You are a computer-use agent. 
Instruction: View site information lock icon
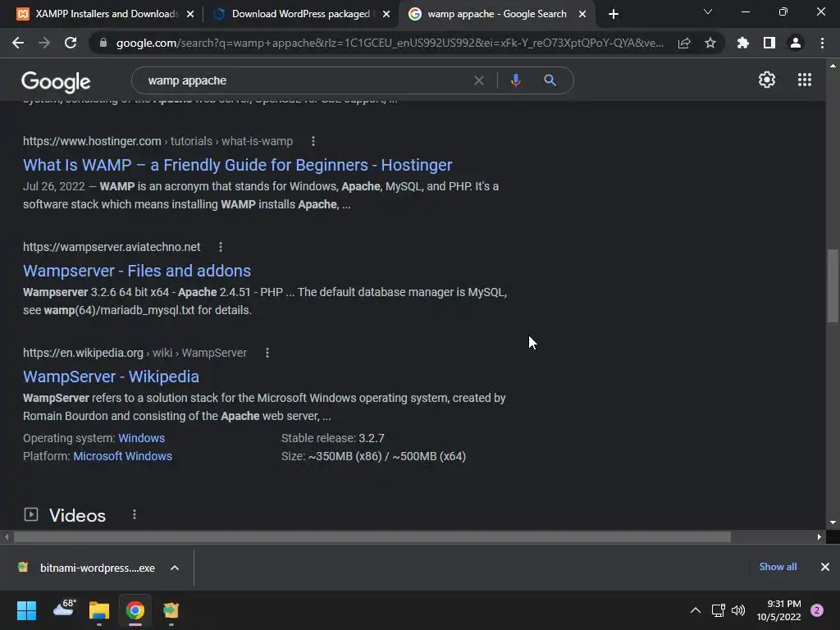[x=103, y=43]
